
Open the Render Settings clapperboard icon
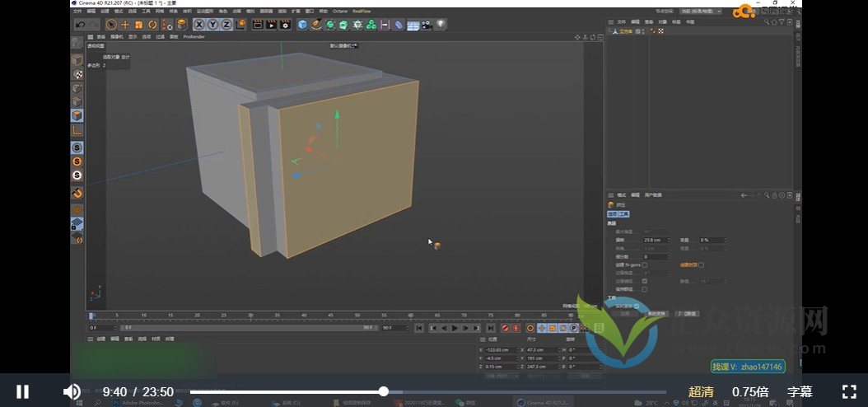click(285, 25)
